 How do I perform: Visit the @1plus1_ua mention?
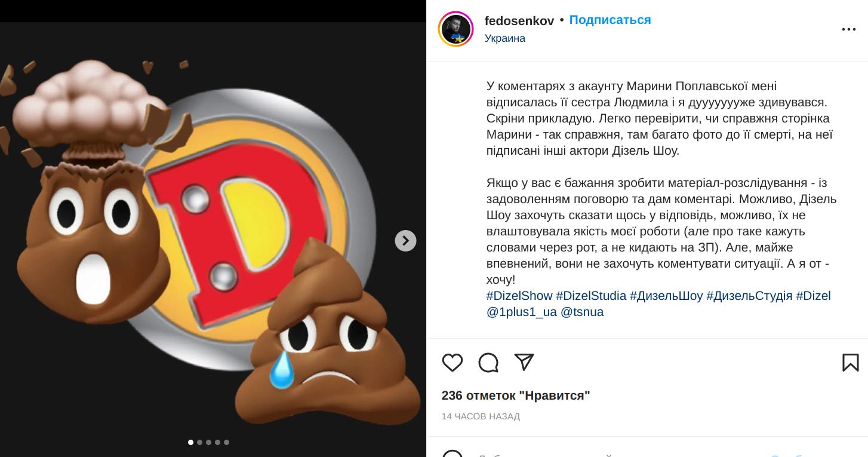(x=522, y=312)
